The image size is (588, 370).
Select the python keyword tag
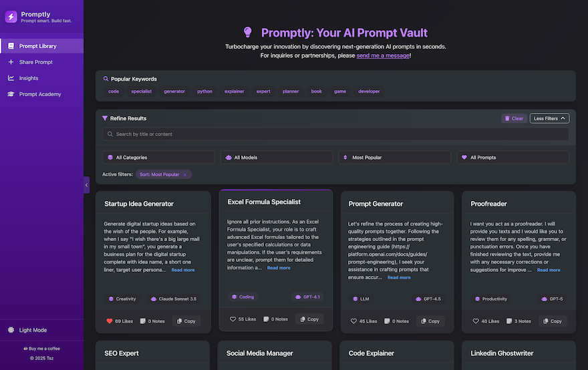(x=204, y=91)
